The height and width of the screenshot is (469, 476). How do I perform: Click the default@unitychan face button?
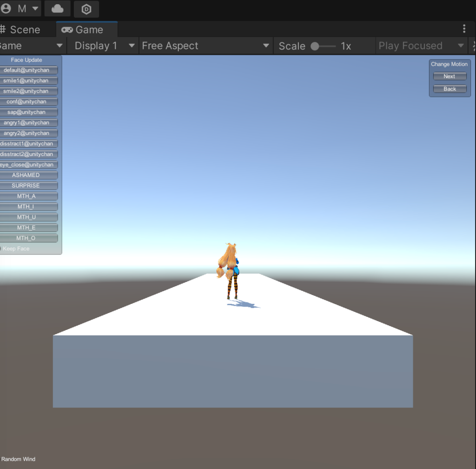28,70
